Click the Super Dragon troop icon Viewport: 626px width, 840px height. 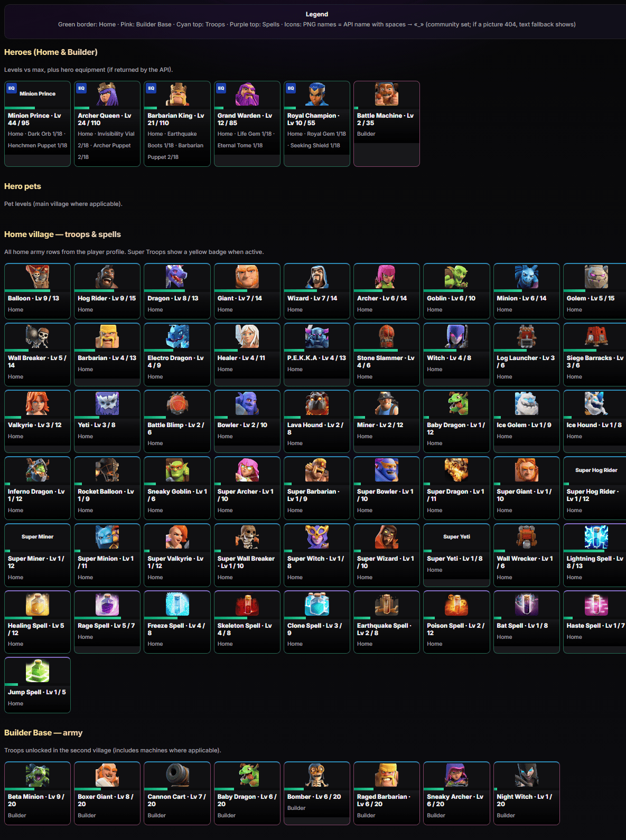(x=456, y=470)
